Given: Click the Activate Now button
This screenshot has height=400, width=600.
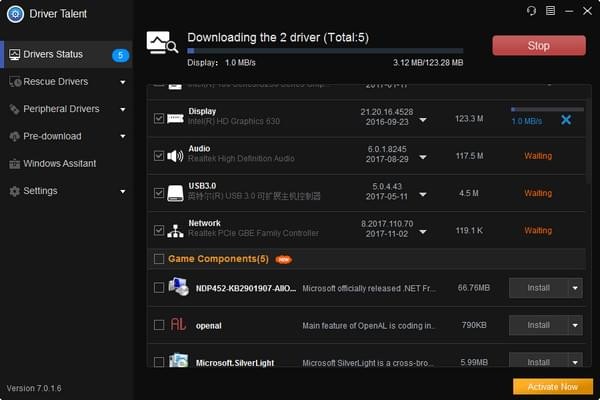Looking at the screenshot, I should tap(553, 387).
